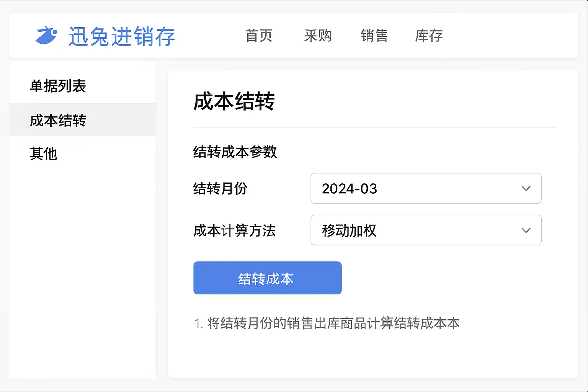Go to the 首页 menu item
588x392 pixels.
tap(259, 36)
